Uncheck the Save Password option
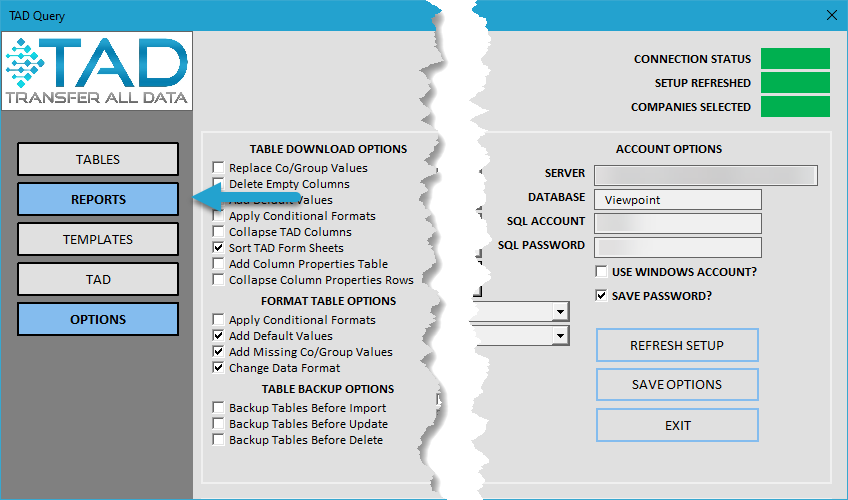The height and width of the screenshot is (500, 848). click(601, 296)
